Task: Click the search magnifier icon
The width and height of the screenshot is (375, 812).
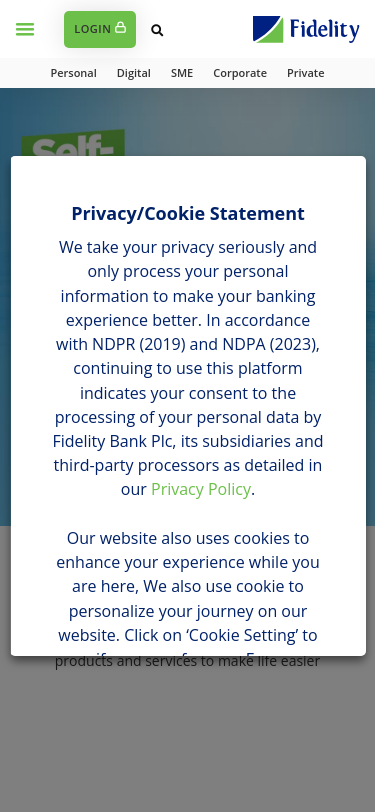Action: click(157, 31)
